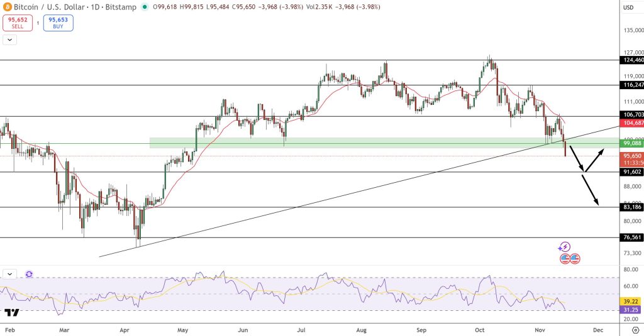The height and width of the screenshot is (336, 644).
Task: Click the order quantity between Sell and Buy
Action: click(x=37, y=23)
